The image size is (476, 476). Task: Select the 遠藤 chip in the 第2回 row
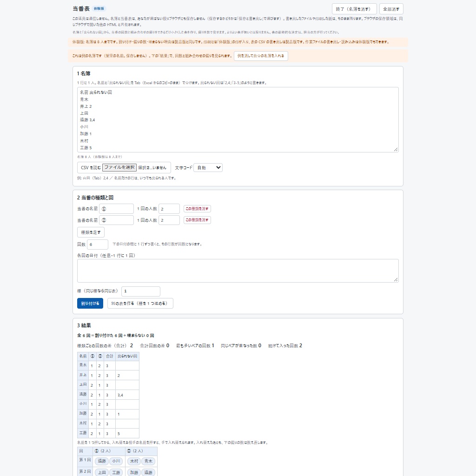[148, 472]
